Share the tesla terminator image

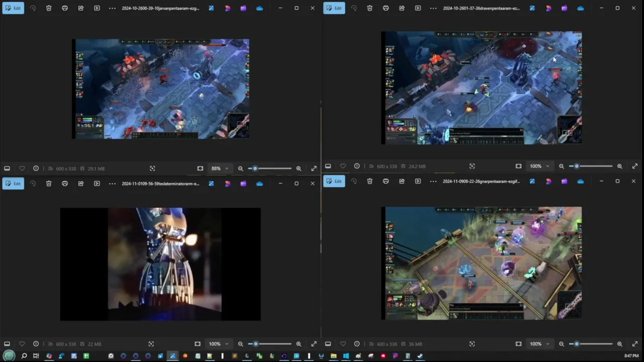[x=81, y=184]
